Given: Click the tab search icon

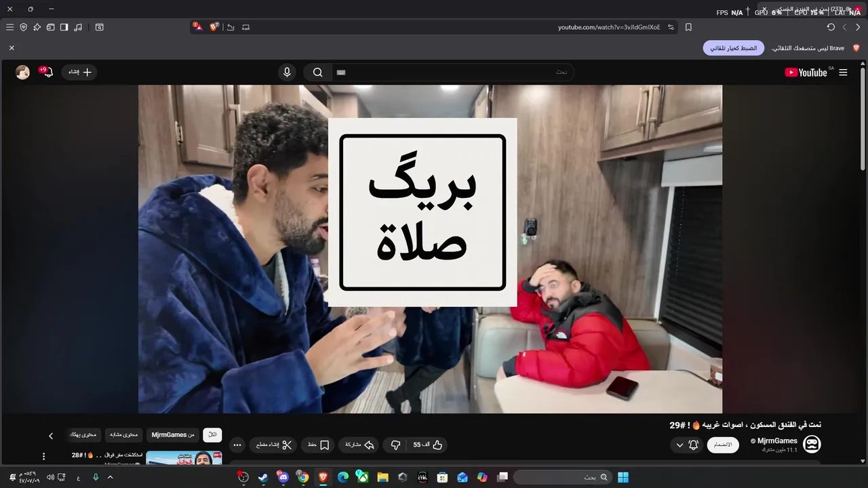Looking at the screenshot, I should click(x=100, y=27).
